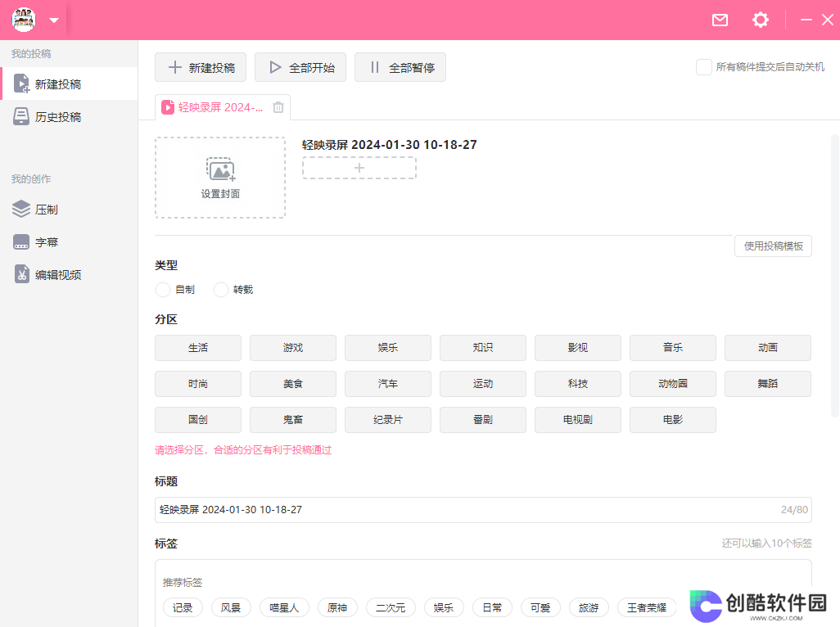The image size is (840, 627).
Task: Add the recommended tag 娱乐
Action: point(444,607)
